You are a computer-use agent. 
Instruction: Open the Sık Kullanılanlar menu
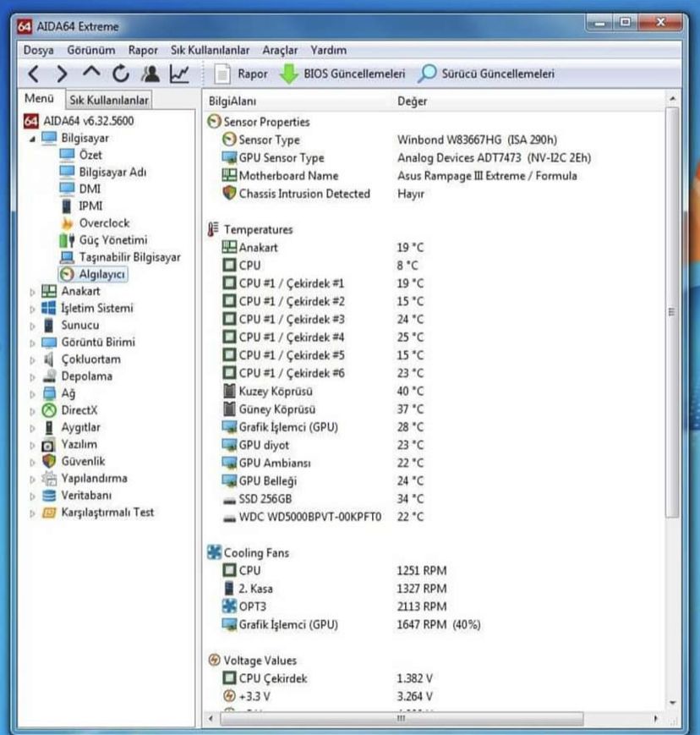(210, 50)
